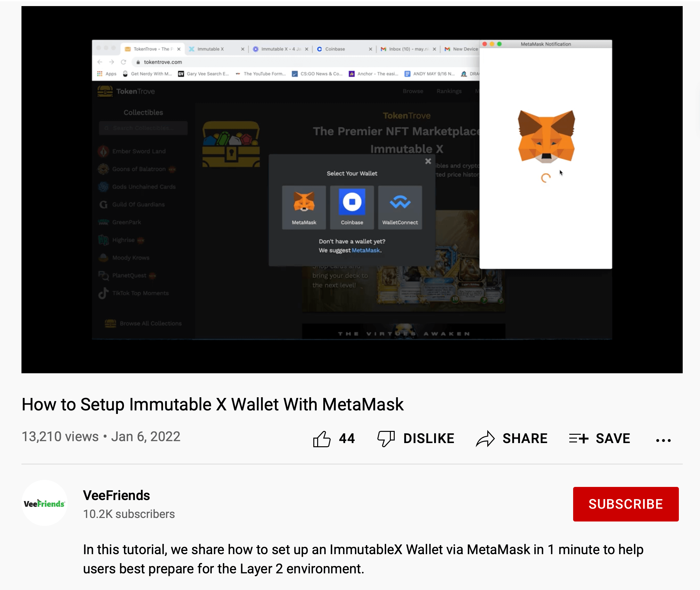700x590 pixels.
Task: Click the Search Collectibles field
Action: [x=143, y=128]
